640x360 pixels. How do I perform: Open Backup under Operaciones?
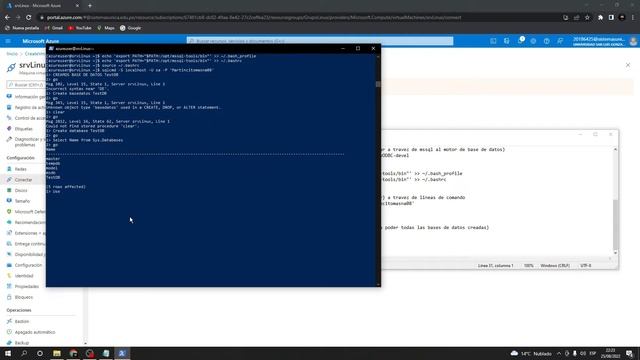[x=22, y=343]
